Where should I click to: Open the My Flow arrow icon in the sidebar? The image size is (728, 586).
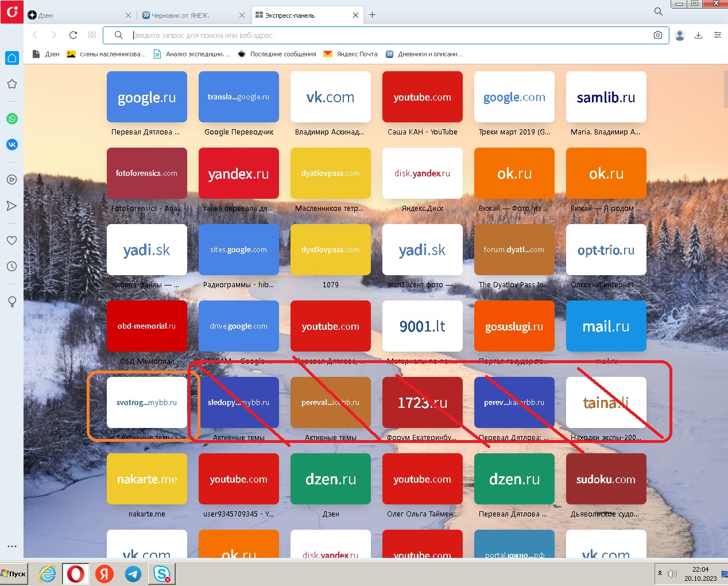tap(11, 206)
